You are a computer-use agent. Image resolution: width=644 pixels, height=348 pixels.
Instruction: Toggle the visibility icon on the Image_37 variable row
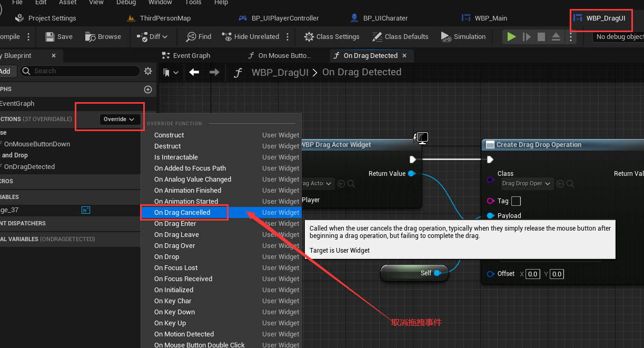click(86, 210)
